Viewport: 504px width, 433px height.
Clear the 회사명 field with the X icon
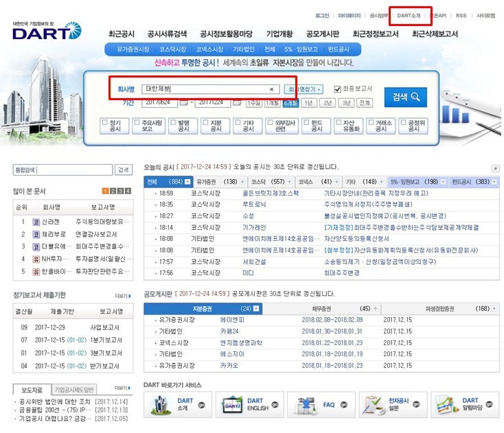click(271, 89)
